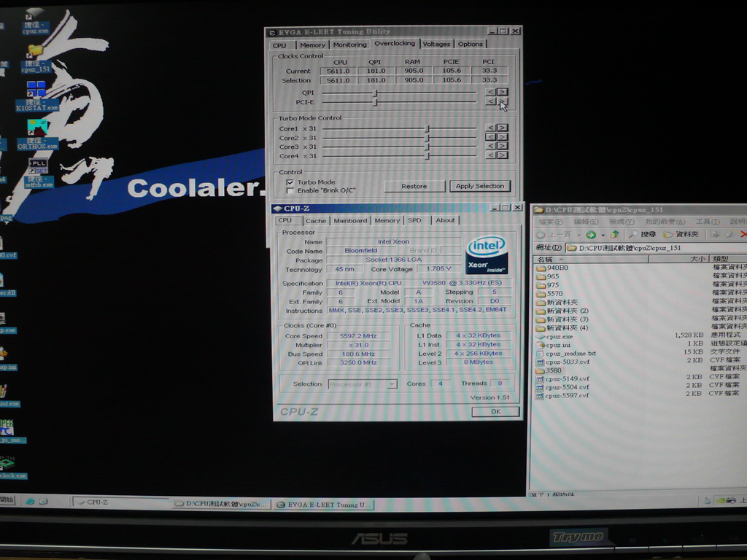This screenshot has height=560, width=747.
Task: Select the 975 folder in Explorer
Action: 548,285
